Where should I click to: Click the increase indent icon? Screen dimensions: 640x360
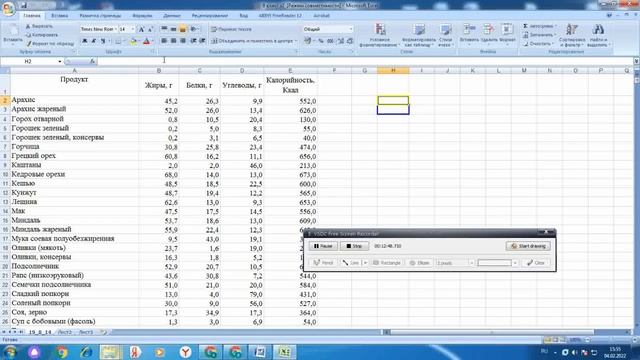(x=202, y=41)
